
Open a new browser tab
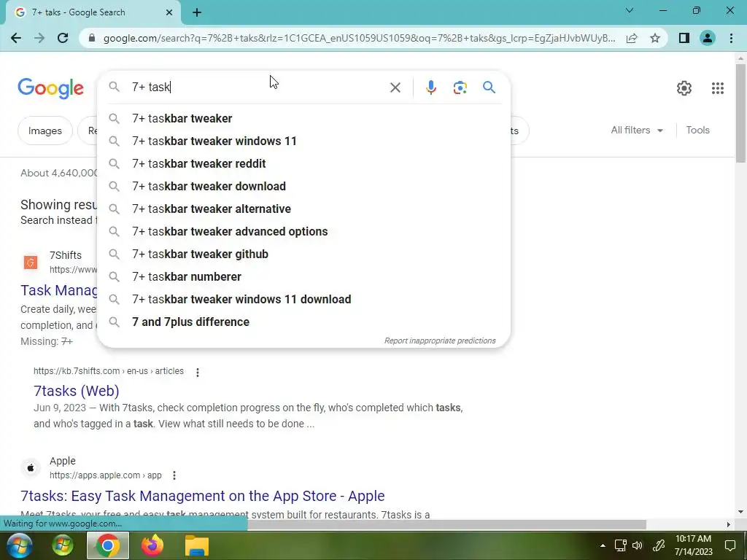tap(197, 12)
